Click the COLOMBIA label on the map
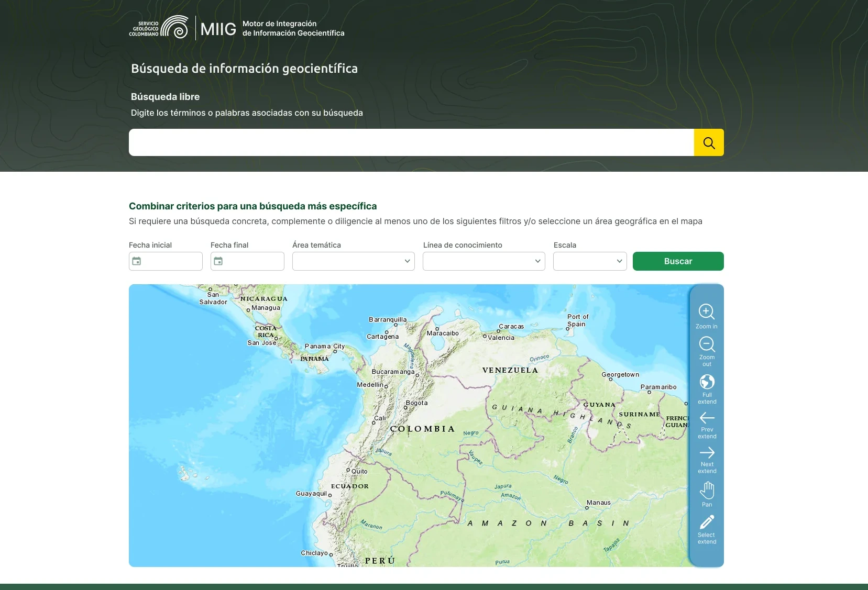The width and height of the screenshot is (868, 590). click(x=422, y=429)
